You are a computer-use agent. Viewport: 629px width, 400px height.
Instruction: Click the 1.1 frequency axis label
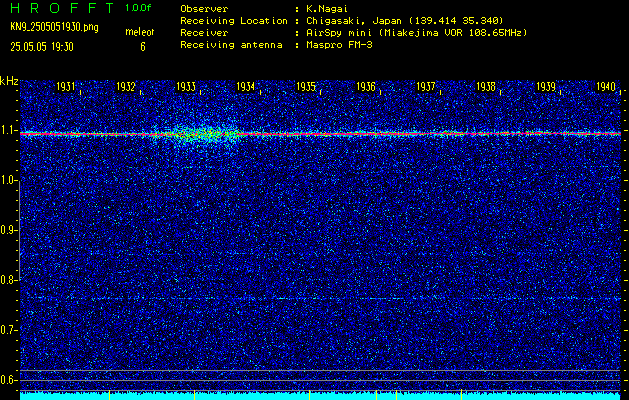[x=8, y=131]
